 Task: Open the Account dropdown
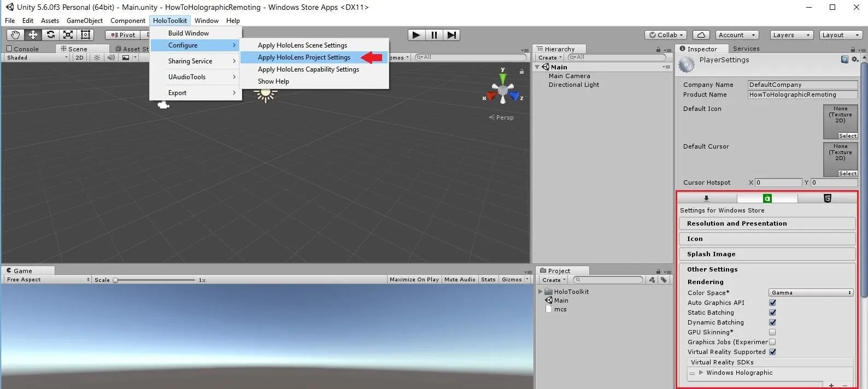(737, 35)
